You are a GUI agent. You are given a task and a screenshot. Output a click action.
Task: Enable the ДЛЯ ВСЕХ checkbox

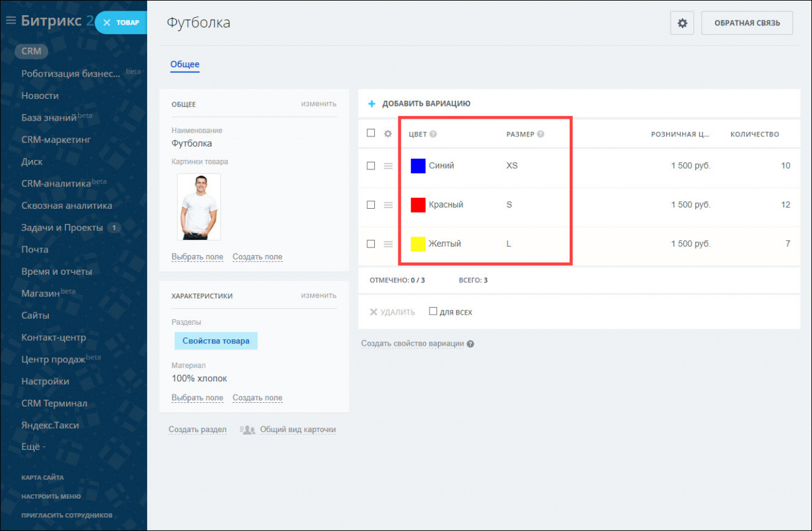[x=433, y=311]
